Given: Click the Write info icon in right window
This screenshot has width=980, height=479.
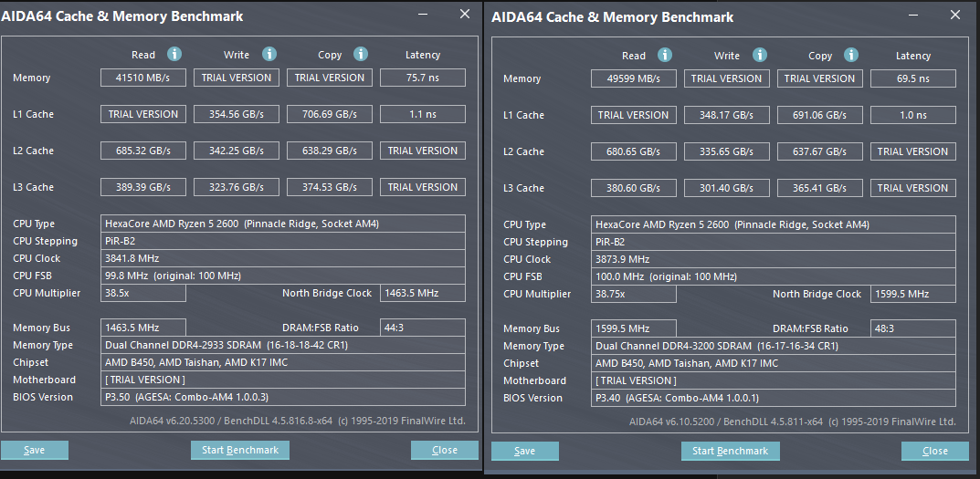Looking at the screenshot, I should (x=759, y=55).
